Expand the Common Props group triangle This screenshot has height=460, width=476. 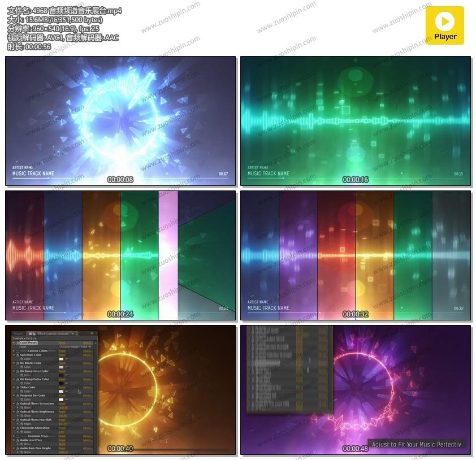15,436
